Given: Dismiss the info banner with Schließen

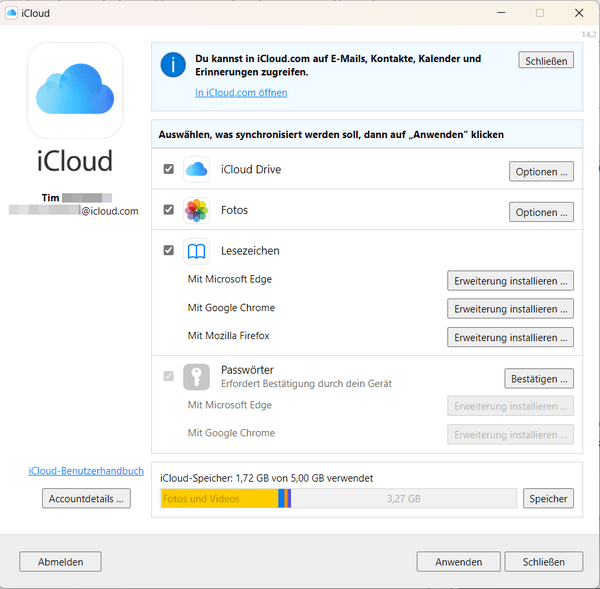Looking at the screenshot, I should (x=546, y=60).
